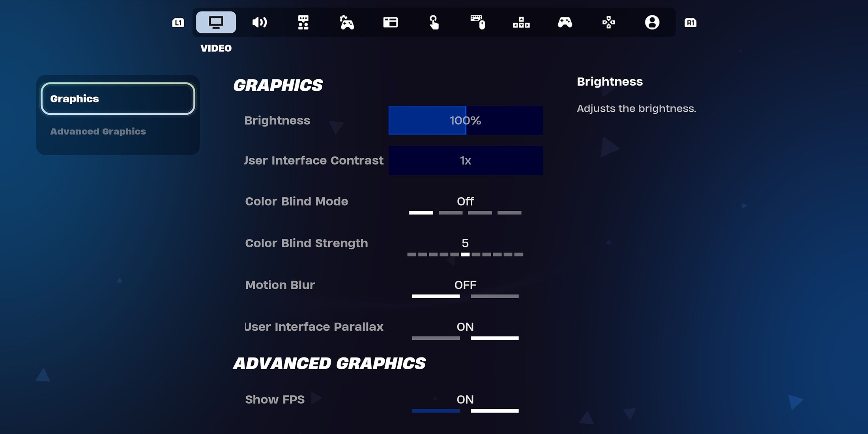Viewport: 868px width, 434px height.
Task: Select Graphics menu item in sidebar
Action: 118,99
